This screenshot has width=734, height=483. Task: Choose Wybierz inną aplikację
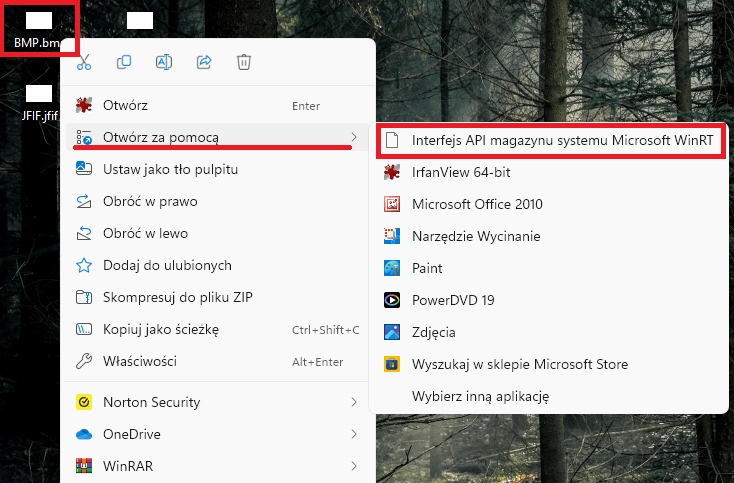(x=549, y=396)
